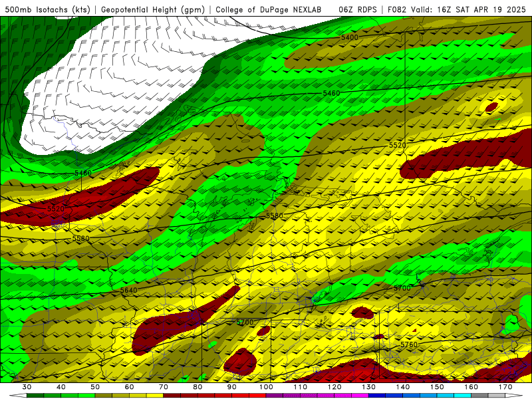Viewport: 532px width, 399px height.
Task: Click the color scale value 40
Action: tap(61, 387)
